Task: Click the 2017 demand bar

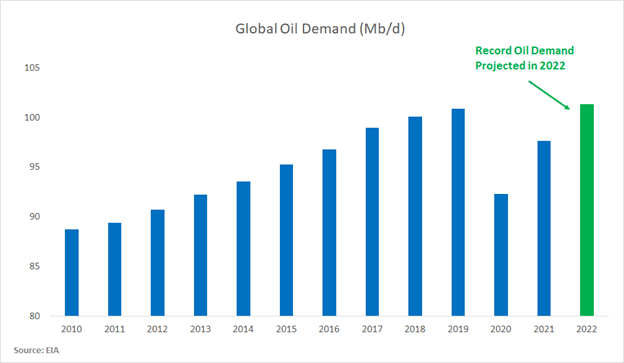Action: 372,222
